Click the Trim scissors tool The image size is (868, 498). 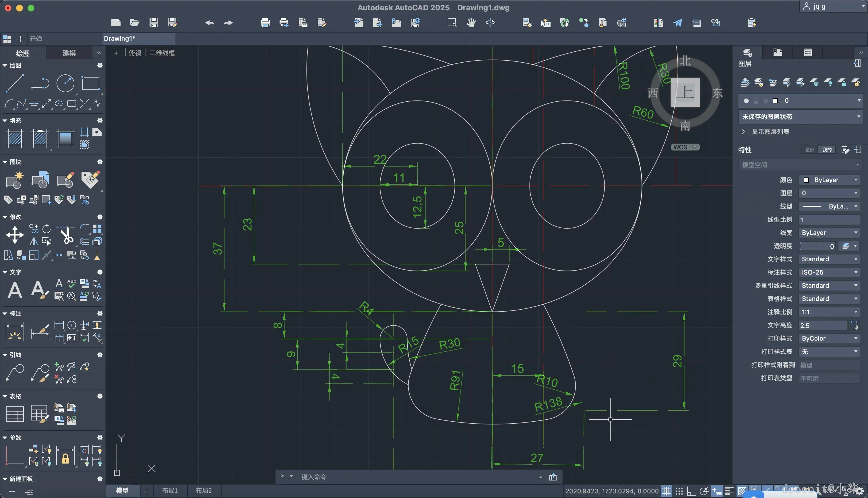(66, 235)
